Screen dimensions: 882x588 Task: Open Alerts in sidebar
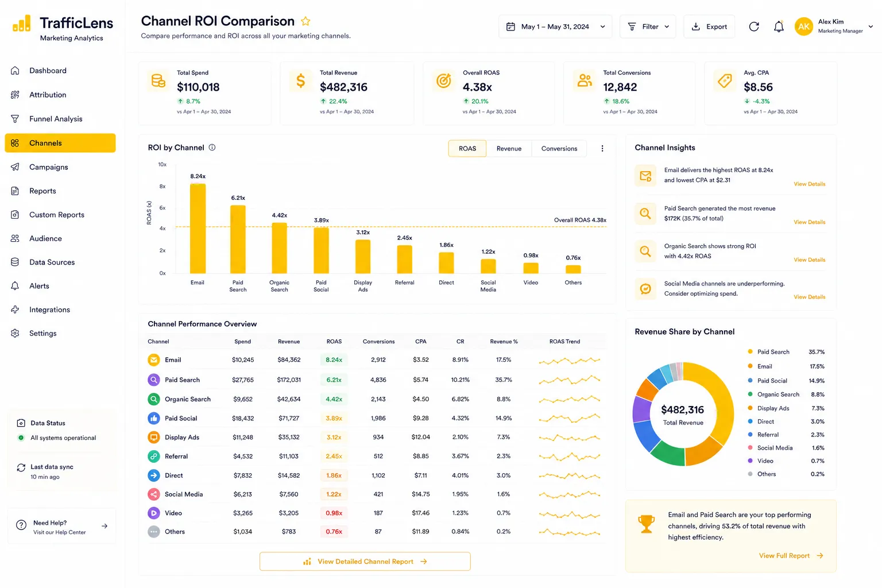point(60,286)
